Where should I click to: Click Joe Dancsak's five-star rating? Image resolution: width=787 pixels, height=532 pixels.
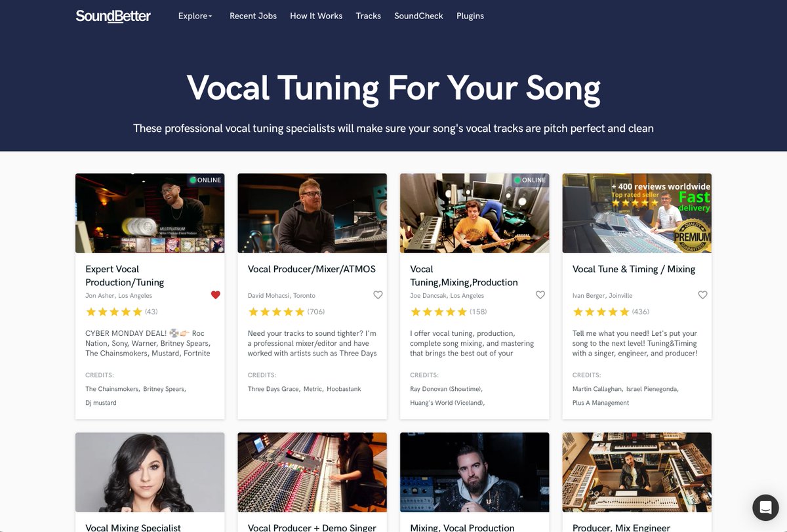[x=439, y=312]
